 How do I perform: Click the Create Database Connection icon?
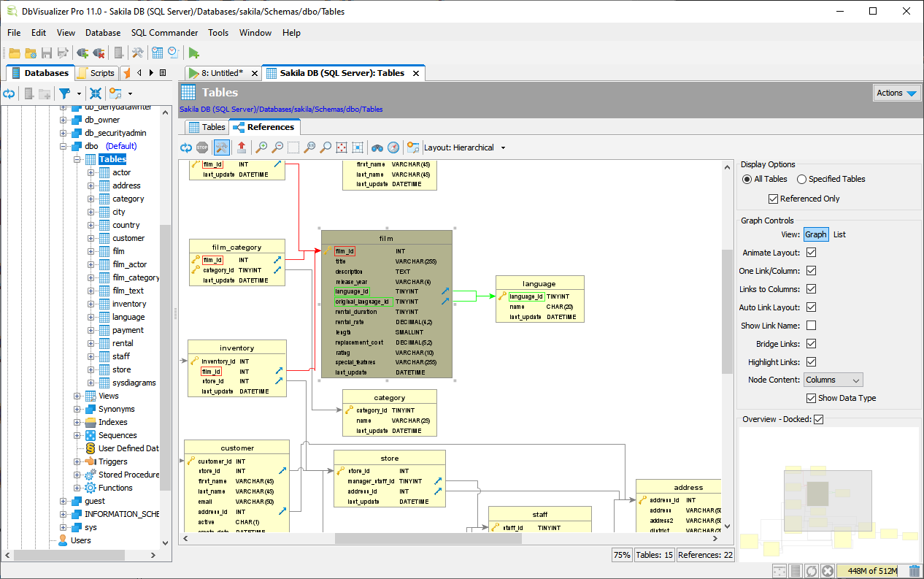(x=82, y=53)
